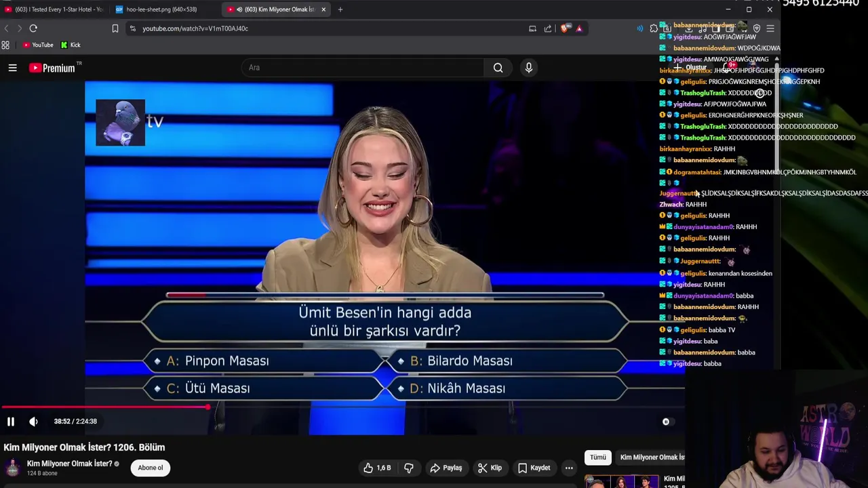Screen dimensions: 868x488
Task: Open the VPN shield icon in toolbar
Action: [x=757, y=28]
